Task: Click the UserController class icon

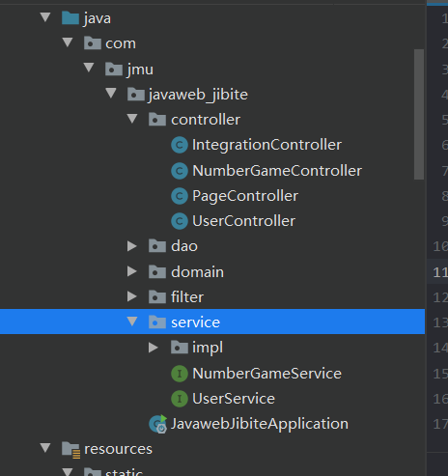Action: [x=180, y=221]
